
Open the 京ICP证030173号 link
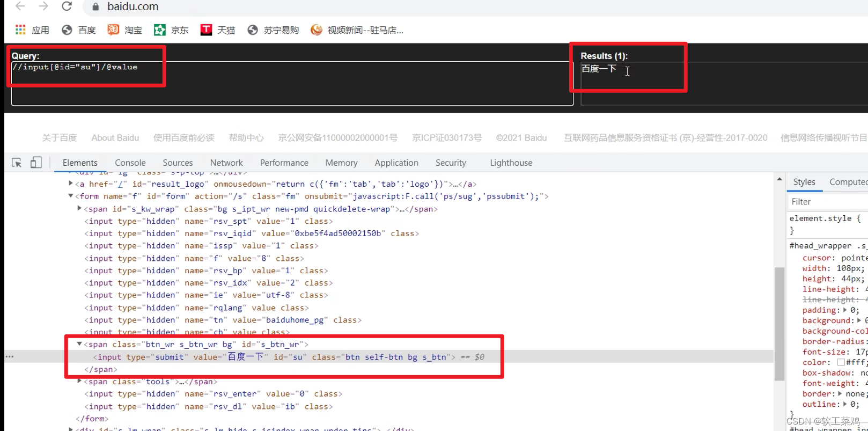point(447,138)
